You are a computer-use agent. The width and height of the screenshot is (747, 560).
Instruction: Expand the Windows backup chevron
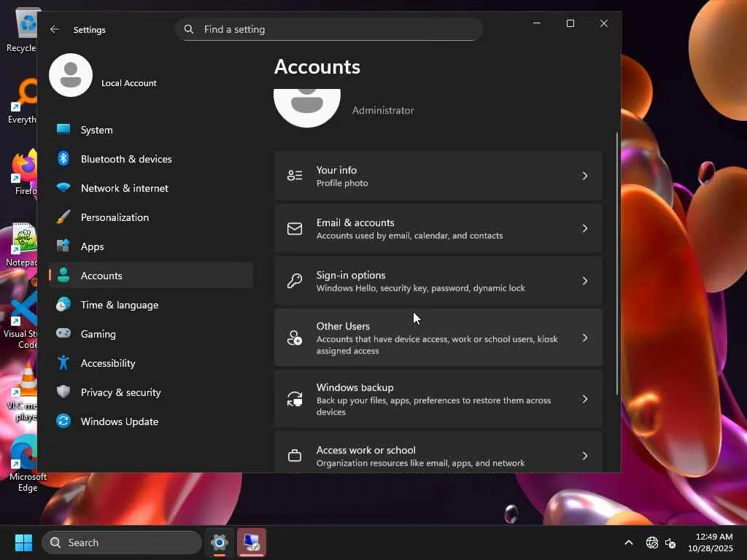tap(585, 399)
